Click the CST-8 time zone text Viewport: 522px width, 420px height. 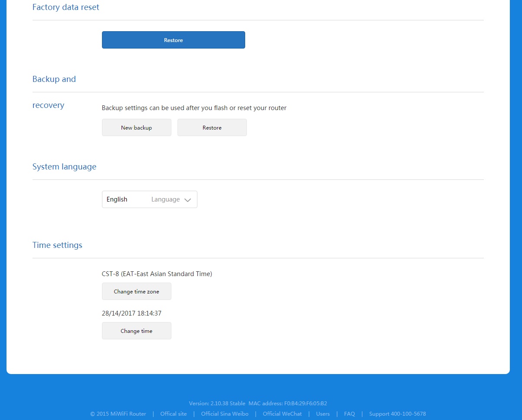point(157,274)
